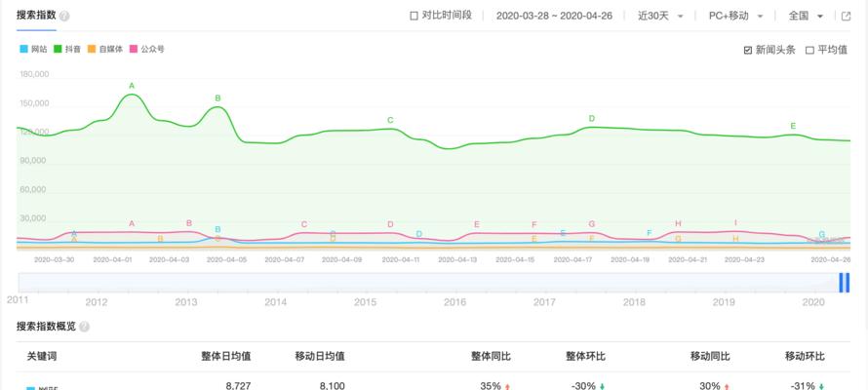Click the 8,727 overall daily average value
Screen dimensions: 868x390
pos(239,385)
